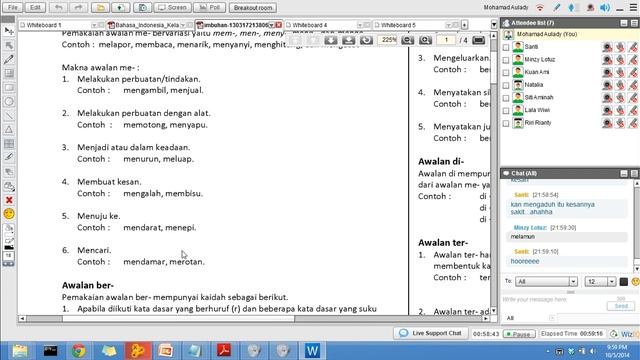
Task: Toggle full screen document view icon
Action: click(x=478, y=40)
